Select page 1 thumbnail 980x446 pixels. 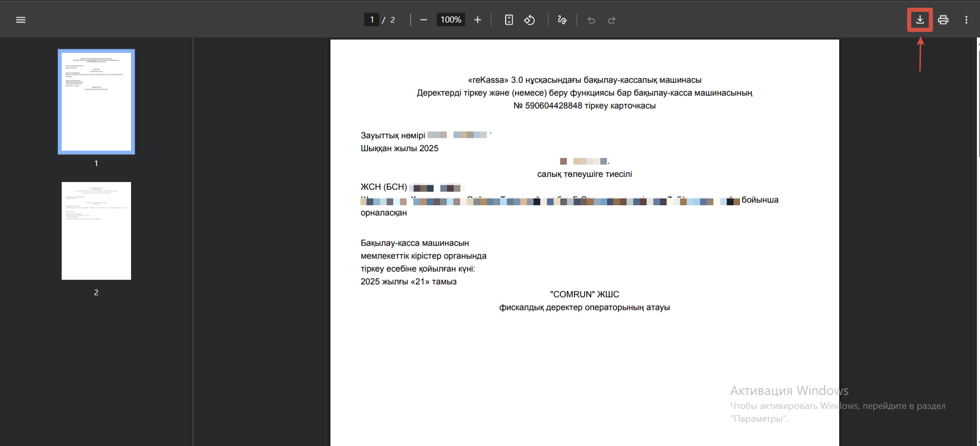click(x=96, y=102)
